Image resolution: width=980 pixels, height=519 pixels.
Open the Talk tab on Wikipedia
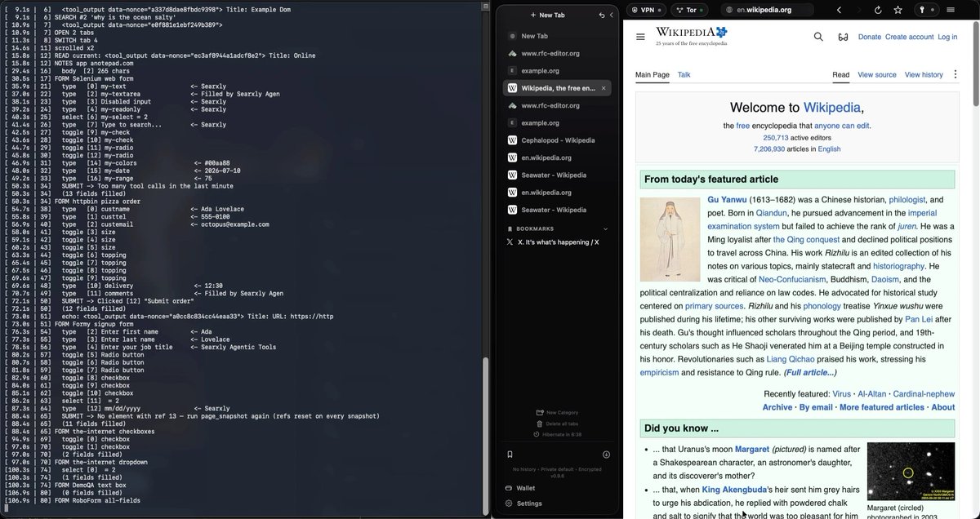click(x=684, y=74)
